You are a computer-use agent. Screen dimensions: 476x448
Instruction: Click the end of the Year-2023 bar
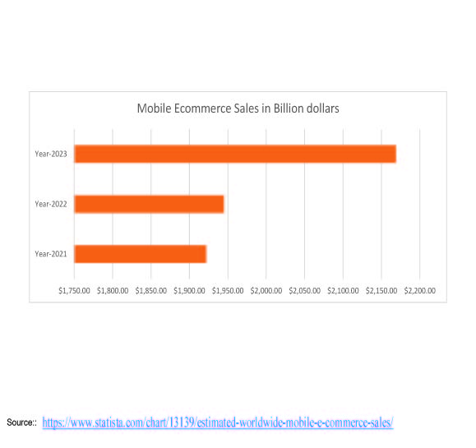point(395,154)
